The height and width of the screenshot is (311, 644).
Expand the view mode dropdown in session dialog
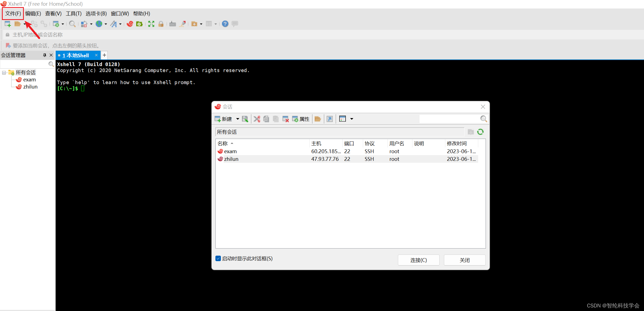tap(352, 119)
